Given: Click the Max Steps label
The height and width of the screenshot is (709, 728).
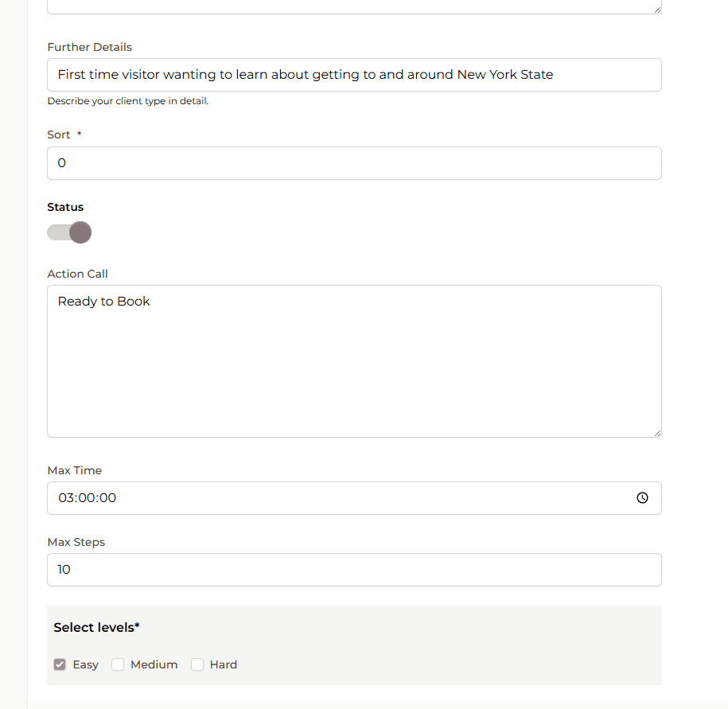Looking at the screenshot, I should pos(76,542).
